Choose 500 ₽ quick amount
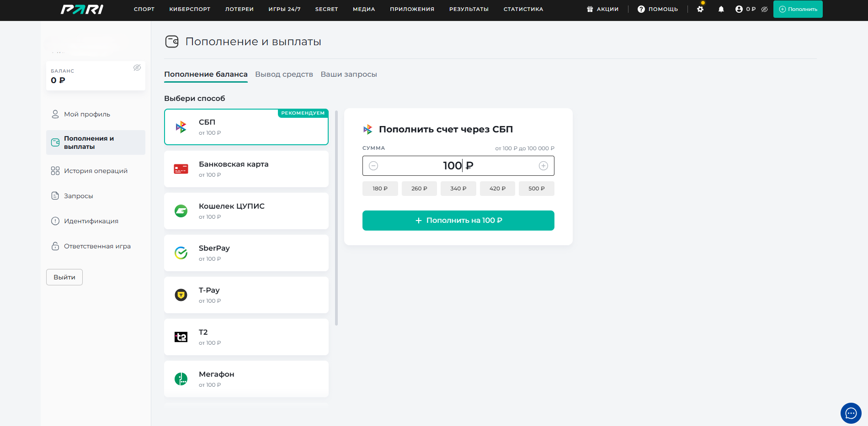The width and height of the screenshot is (868, 426). click(536, 189)
